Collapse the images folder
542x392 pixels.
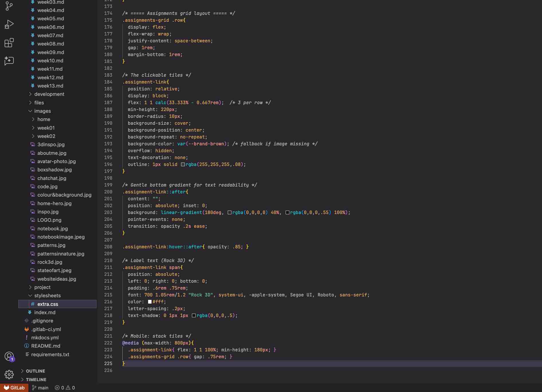pyautogui.click(x=42, y=111)
